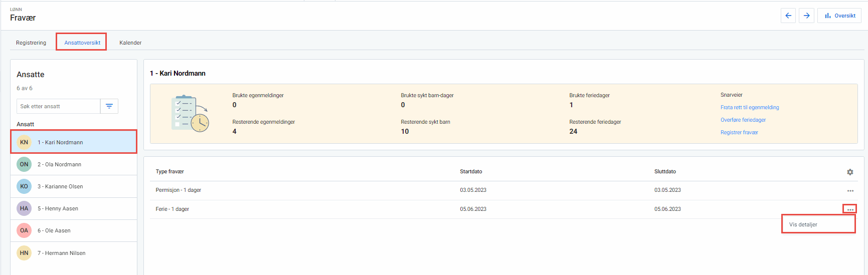Open table settings gear icon

(x=850, y=172)
